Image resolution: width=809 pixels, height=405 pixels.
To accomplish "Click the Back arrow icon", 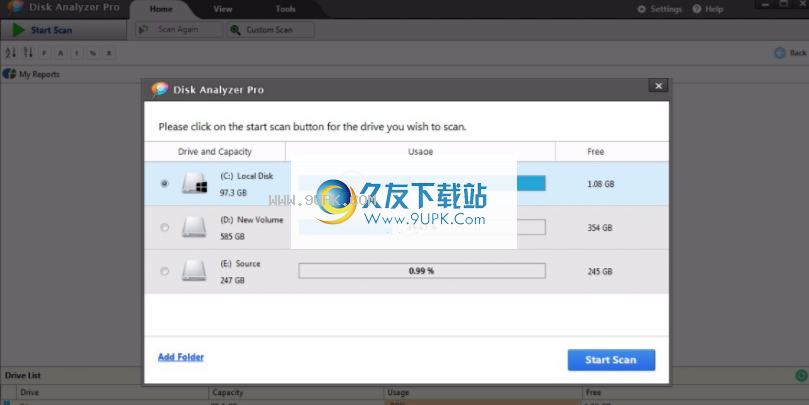I will pyautogui.click(x=780, y=53).
